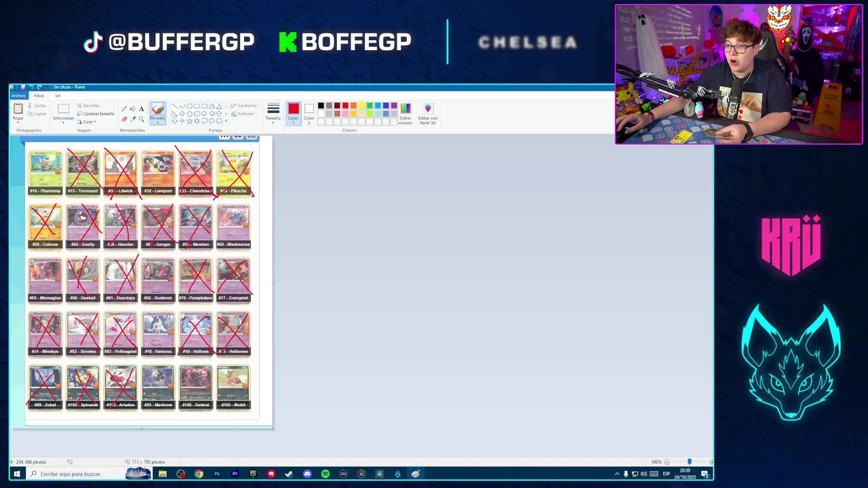This screenshot has width=868, height=488.
Task: Pick the purple palette color
Action: click(x=394, y=106)
